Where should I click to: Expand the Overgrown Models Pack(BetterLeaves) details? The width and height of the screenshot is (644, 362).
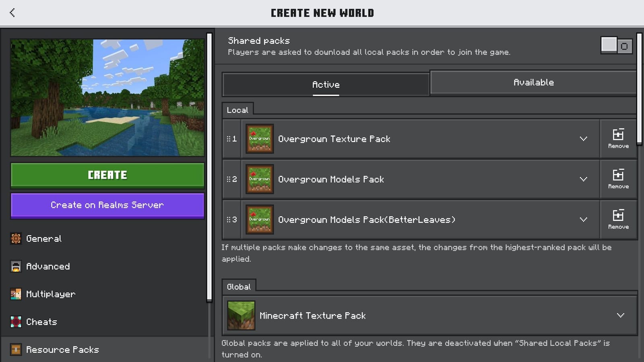pos(583,220)
